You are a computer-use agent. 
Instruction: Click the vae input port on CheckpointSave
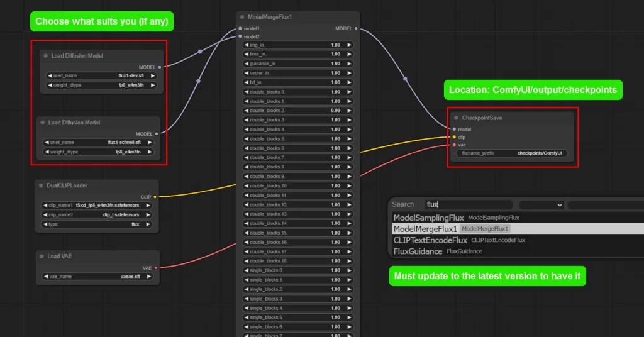(454, 145)
